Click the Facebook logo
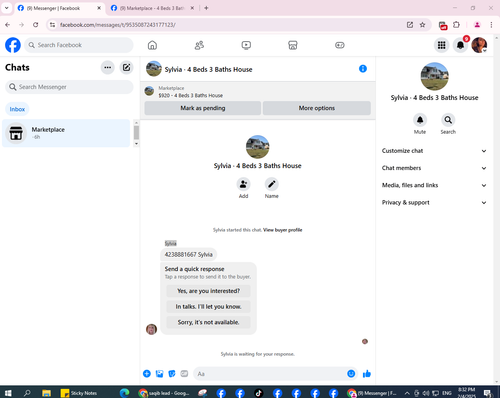 tap(13, 45)
